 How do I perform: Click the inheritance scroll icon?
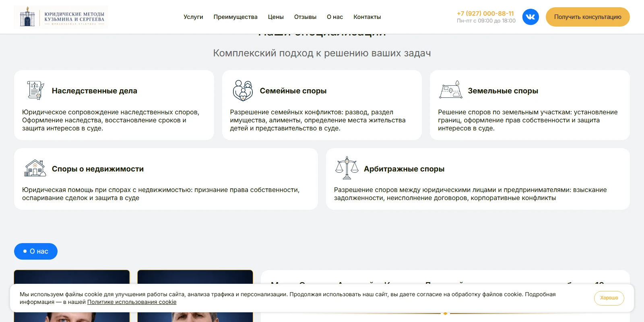[x=35, y=90]
